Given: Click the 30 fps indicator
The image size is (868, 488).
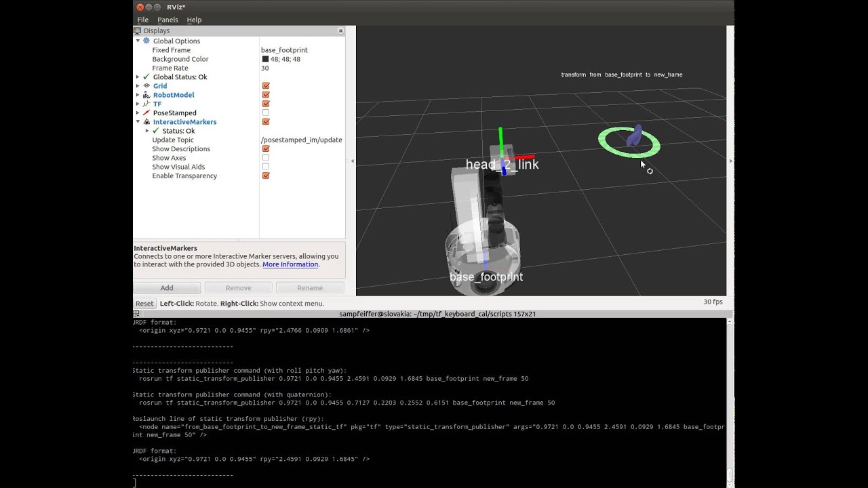Looking at the screenshot, I should tap(713, 302).
